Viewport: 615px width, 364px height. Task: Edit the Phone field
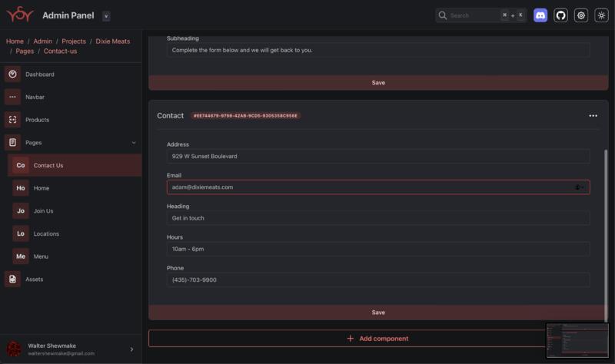378,280
